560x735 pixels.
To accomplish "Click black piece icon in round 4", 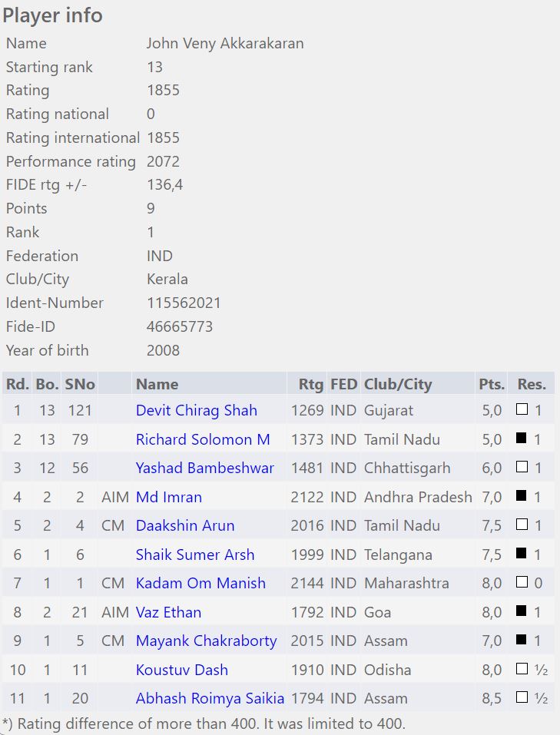I will pos(522,497).
